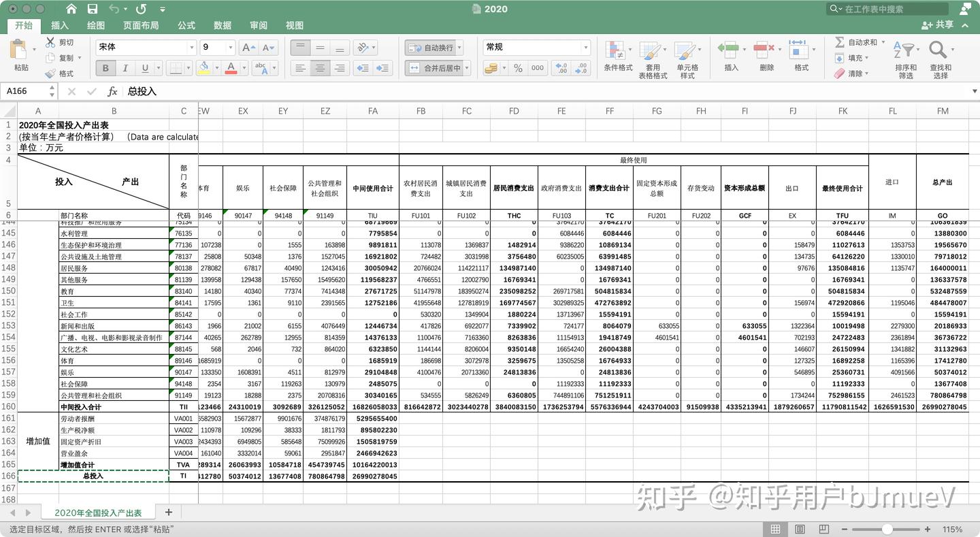Switch to the 数据 ribbon tab
Image resolution: width=980 pixels, height=537 pixels.
[x=222, y=25]
